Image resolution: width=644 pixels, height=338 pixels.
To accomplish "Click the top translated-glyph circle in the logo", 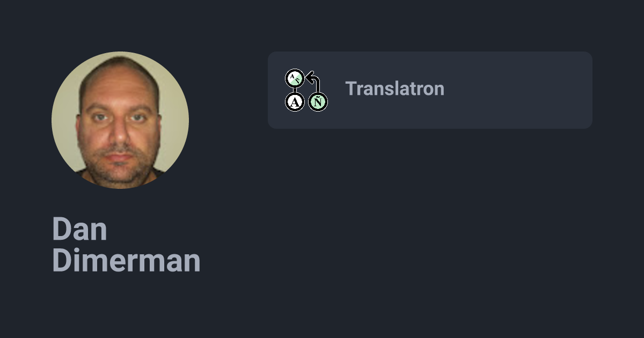I will 294,78.
